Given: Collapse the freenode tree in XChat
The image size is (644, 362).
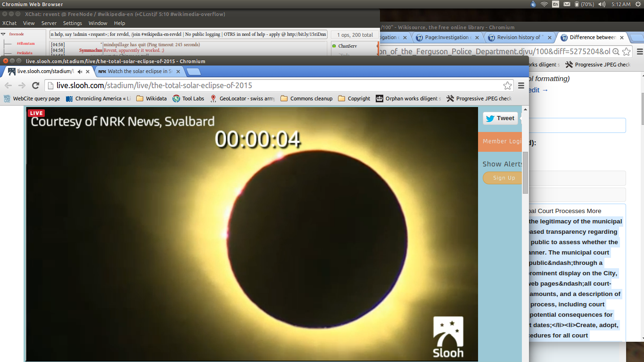Looking at the screenshot, I should point(3,34).
